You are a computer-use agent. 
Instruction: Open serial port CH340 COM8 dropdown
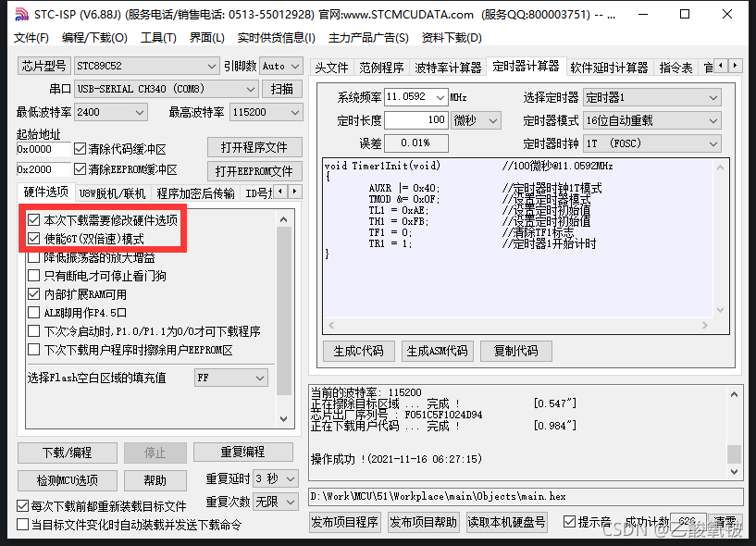166,89
